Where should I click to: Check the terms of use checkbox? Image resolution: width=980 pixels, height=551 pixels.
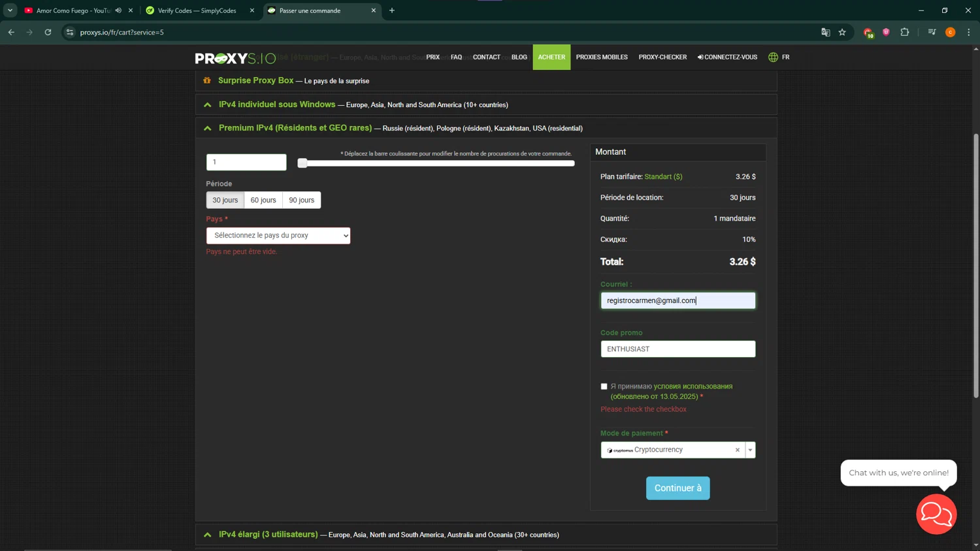click(x=604, y=386)
